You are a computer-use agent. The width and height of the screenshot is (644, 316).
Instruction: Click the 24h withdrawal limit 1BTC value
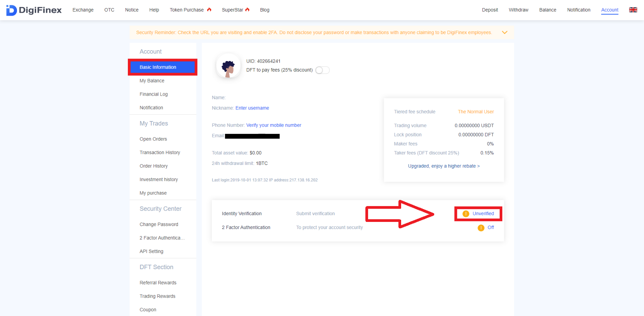[x=262, y=163]
